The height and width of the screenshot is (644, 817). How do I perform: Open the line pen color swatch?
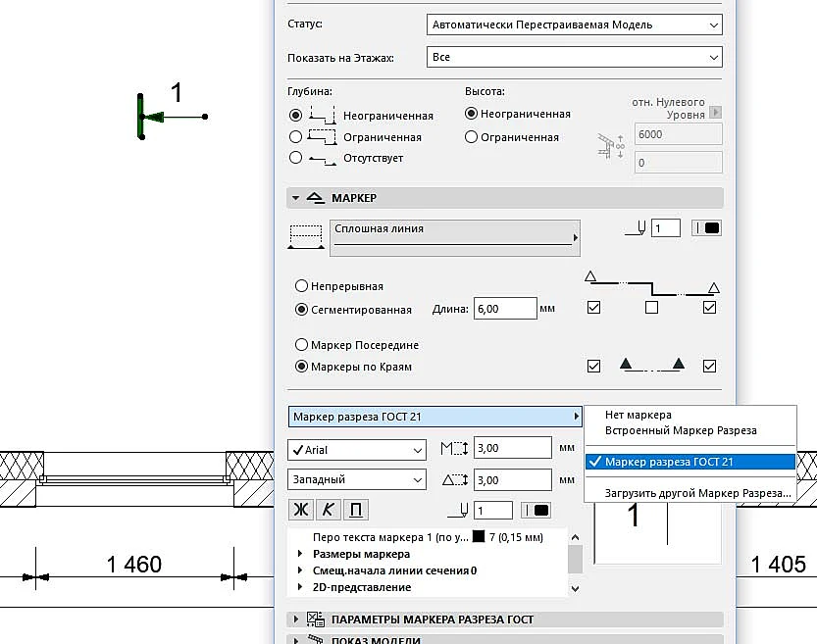[706, 228]
